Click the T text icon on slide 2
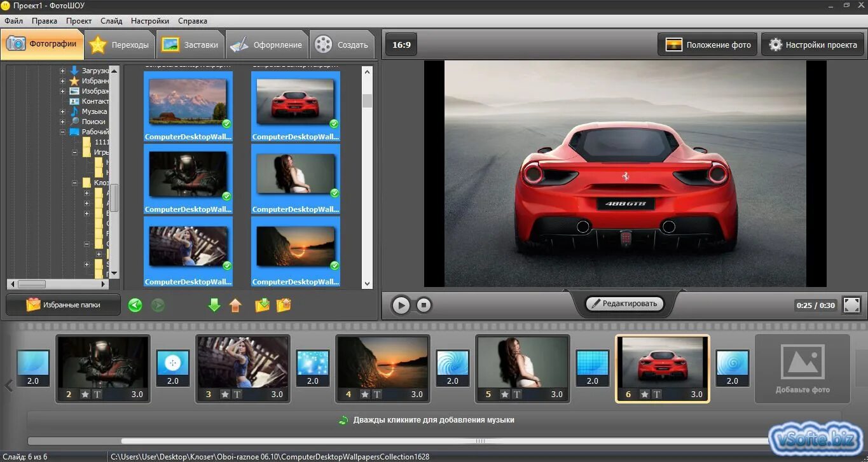 (97, 395)
